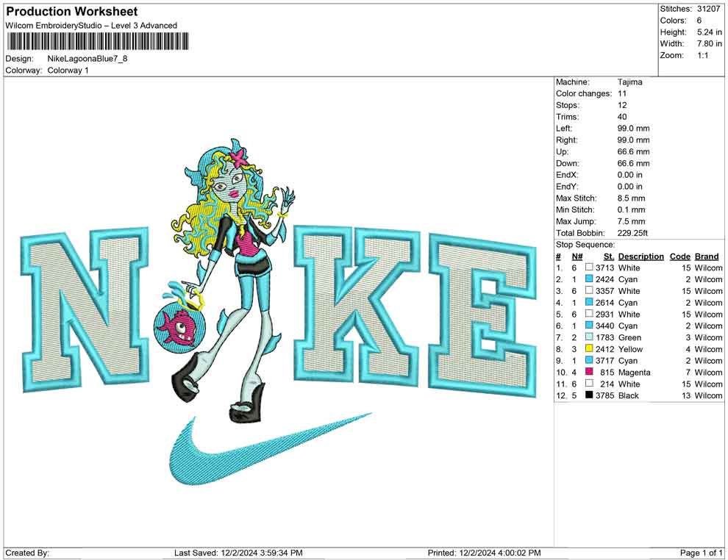
Task: Click the cyan swatch for stitch 2614
Action: point(589,302)
